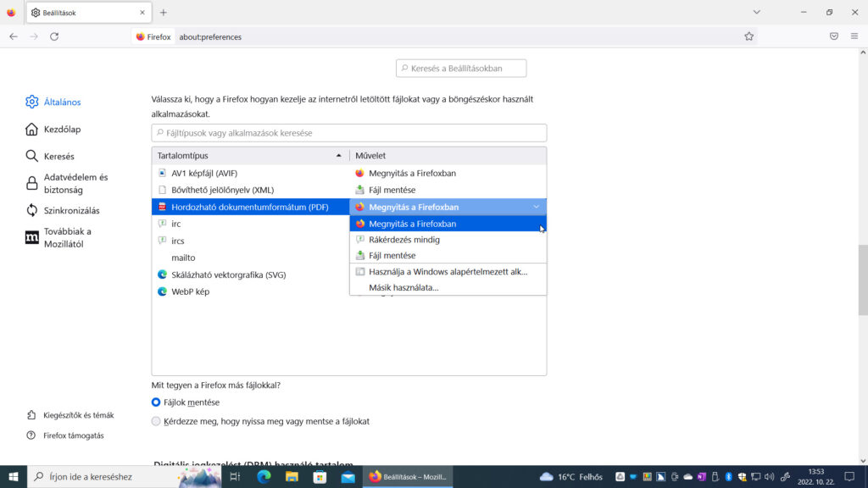Open the list all tabs chevron

coord(757,12)
